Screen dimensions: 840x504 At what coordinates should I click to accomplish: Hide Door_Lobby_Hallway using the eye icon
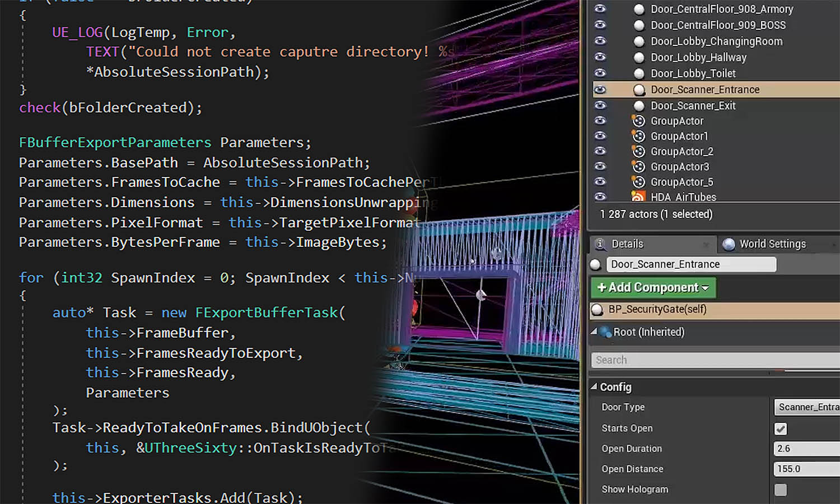[600, 57]
